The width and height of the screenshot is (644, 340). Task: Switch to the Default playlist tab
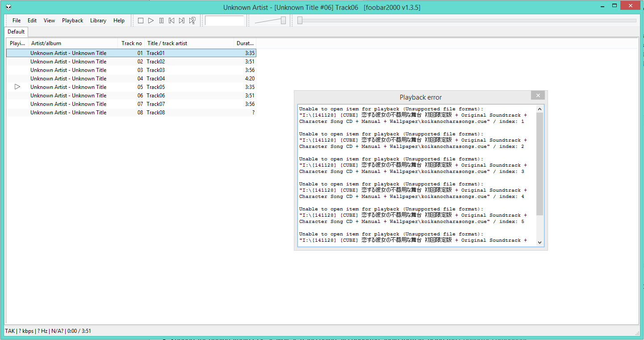[16, 32]
